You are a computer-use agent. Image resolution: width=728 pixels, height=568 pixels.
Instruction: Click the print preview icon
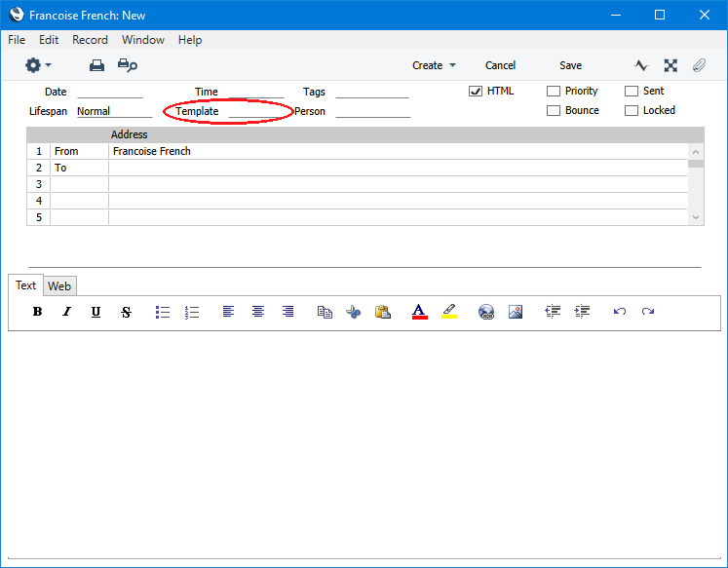pos(128,65)
